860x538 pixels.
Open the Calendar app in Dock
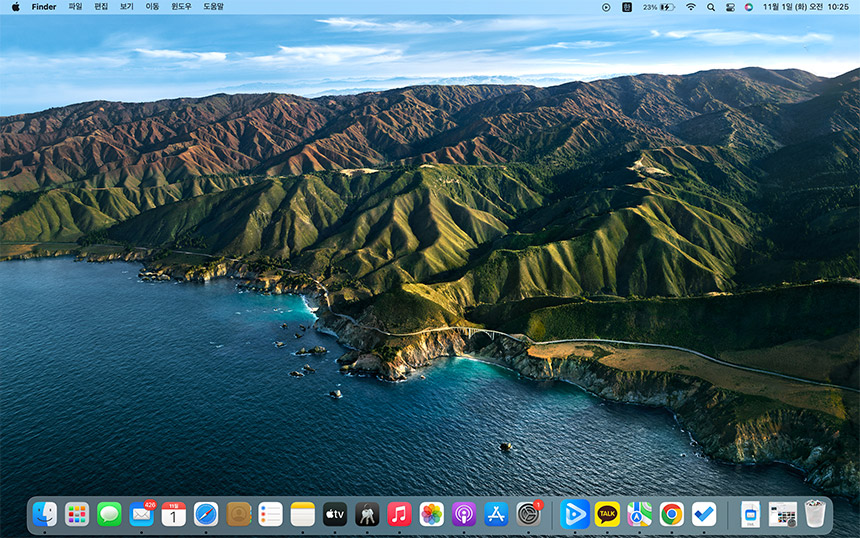point(173,514)
